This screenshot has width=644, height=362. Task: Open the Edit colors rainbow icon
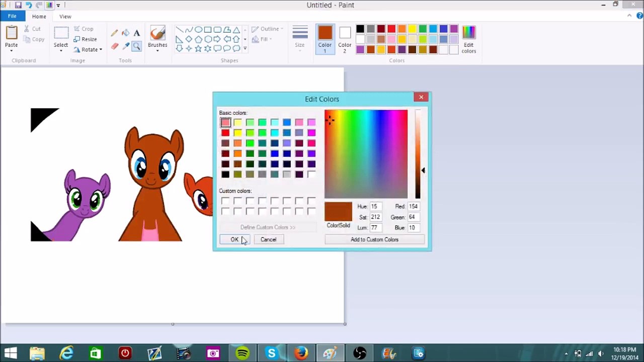pos(468,33)
